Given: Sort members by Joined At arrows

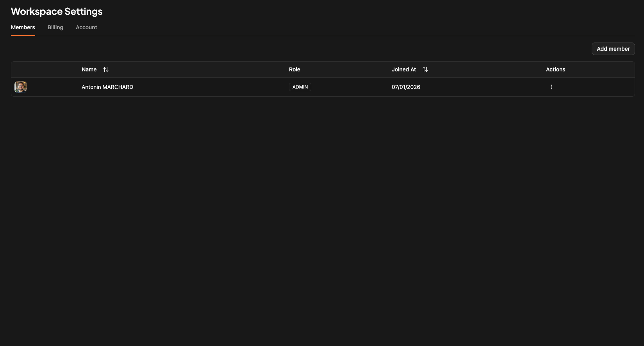Looking at the screenshot, I should 425,69.
